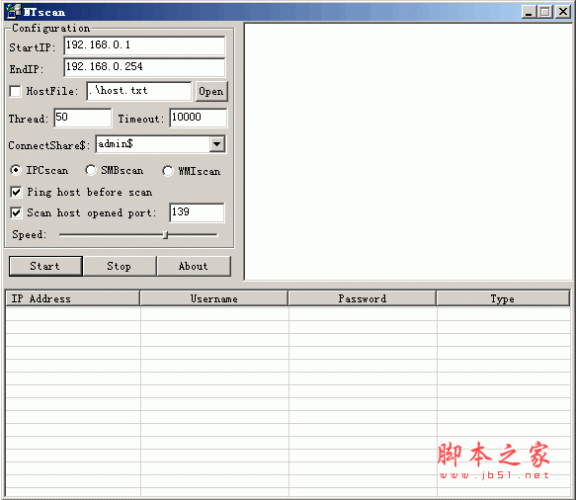Click the Stop button
Viewport: 576px width, 500px height.
[119, 266]
